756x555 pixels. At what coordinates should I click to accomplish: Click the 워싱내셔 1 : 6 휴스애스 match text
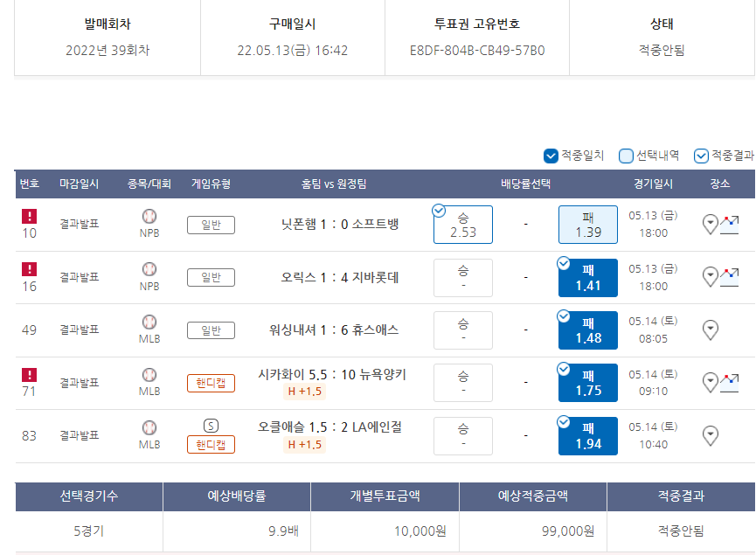(334, 330)
